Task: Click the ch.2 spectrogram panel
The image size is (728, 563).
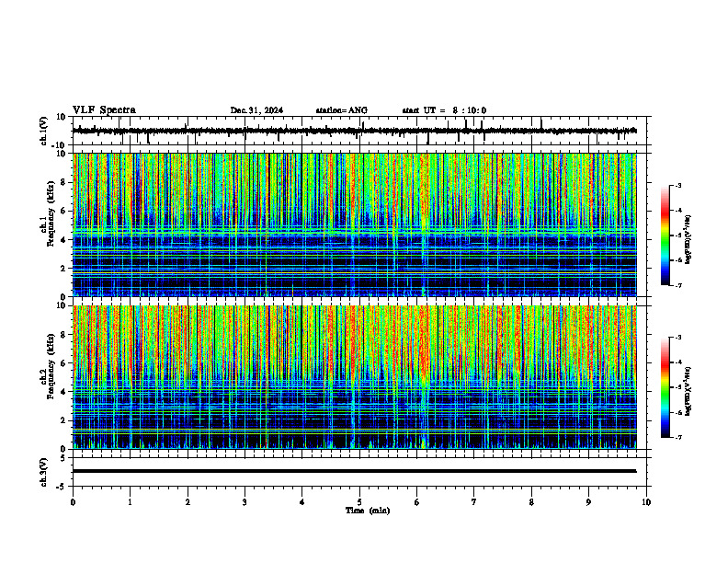Action: 354,377
